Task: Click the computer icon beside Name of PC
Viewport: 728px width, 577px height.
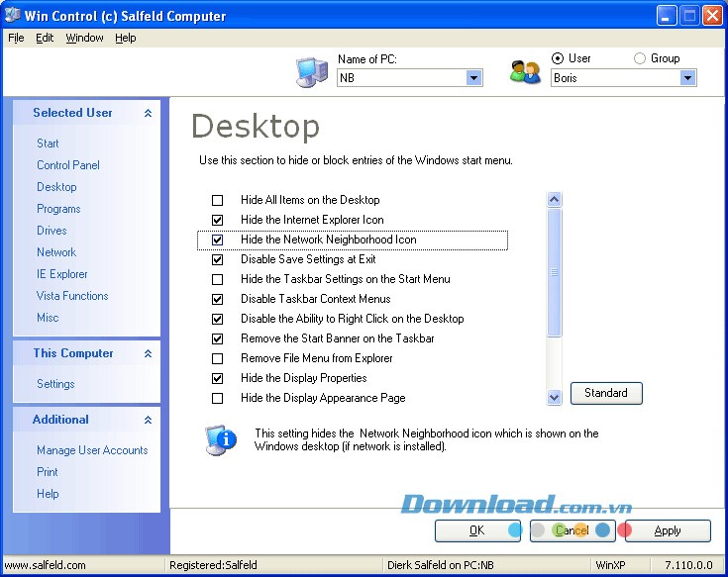Action: tap(311, 72)
